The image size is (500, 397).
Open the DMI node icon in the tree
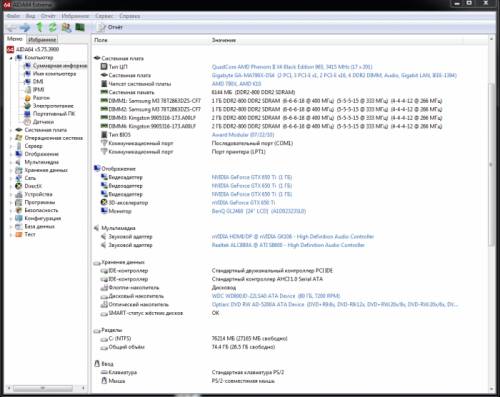click(28, 82)
